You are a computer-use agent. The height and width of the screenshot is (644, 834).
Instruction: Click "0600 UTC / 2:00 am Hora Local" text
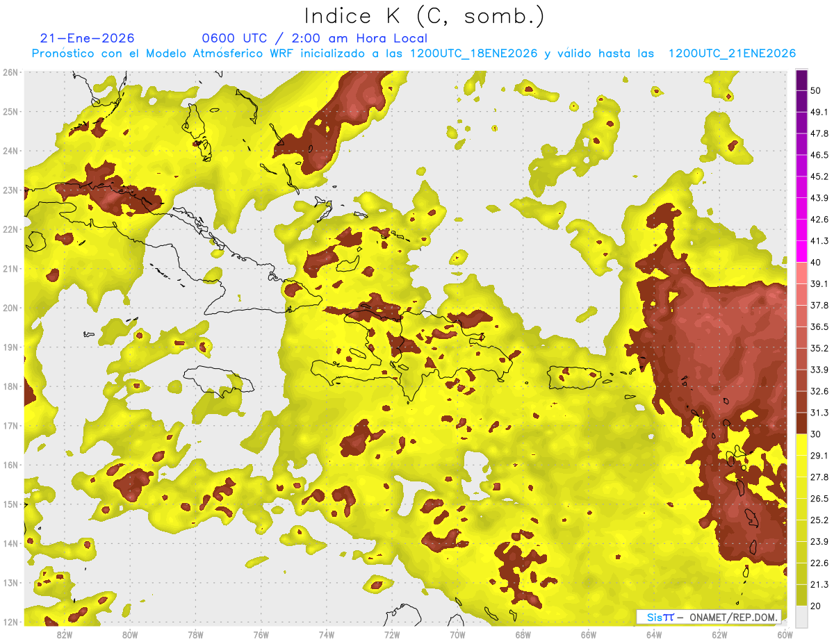pos(314,38)
